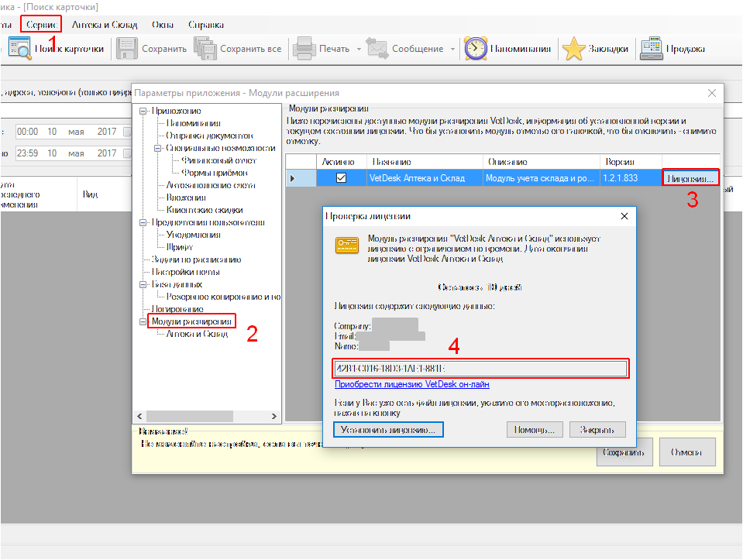
Task: Collapse База данных tree node
Action: (x=143, y=285)
